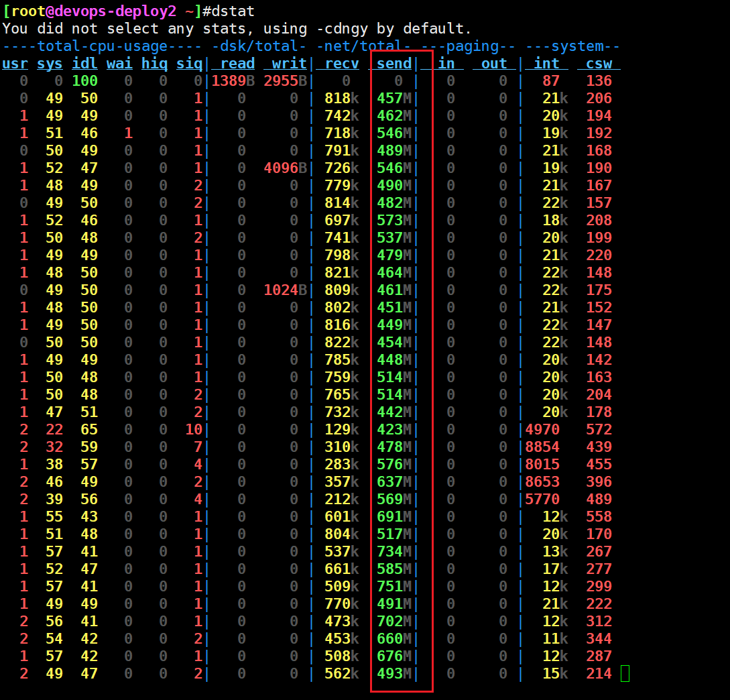
Task: Click the send value 457M
Action: pyautogui.click(x=394, y=99)
